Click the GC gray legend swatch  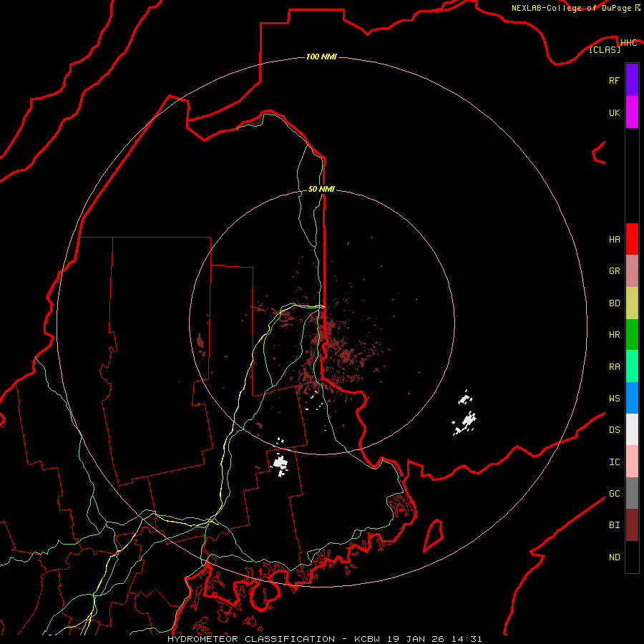(x=632, y=493)
